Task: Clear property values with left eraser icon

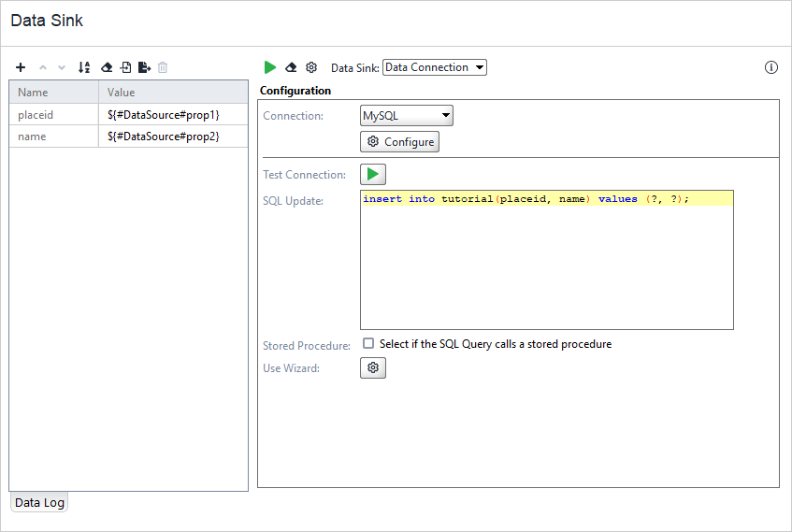Action: coord(107,67)
